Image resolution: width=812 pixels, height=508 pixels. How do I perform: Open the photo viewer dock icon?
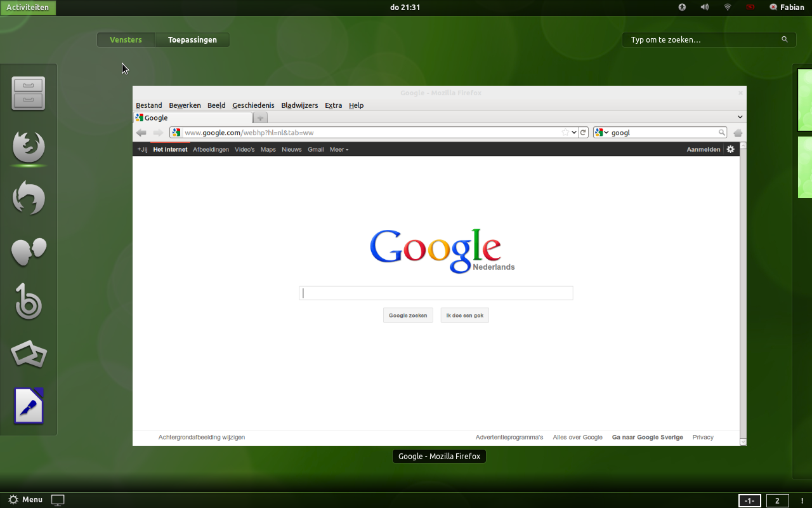(x=29, y=354)
